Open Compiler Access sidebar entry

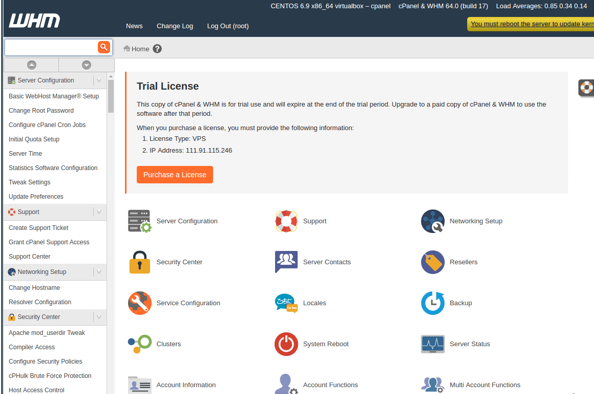coord(32,347)
